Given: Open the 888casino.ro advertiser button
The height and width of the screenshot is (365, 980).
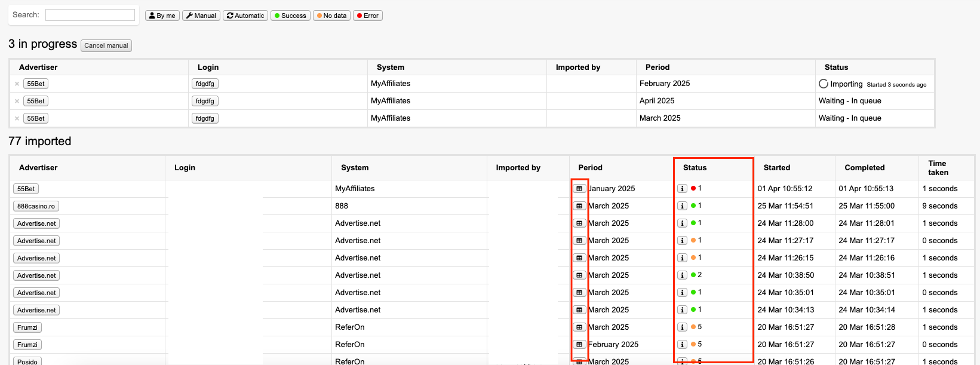Looking at the screenshot, I should [36, 206].
